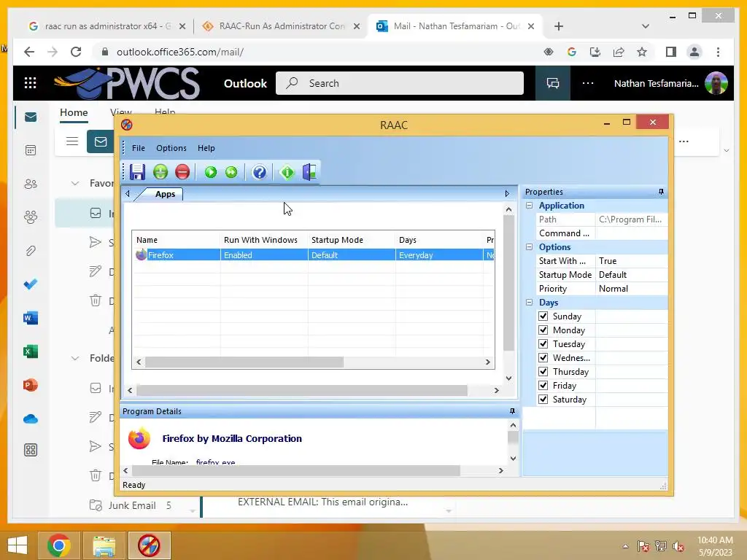The image size is (747, 560).
Task: Collapse the Folders section in Outlook
Action: (x=75, y=358)
